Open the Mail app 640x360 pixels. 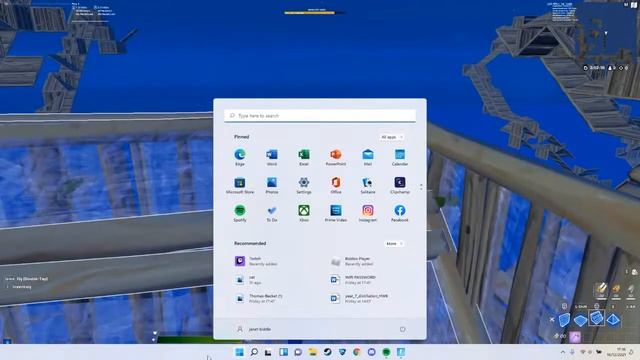[x=368, y=157]
